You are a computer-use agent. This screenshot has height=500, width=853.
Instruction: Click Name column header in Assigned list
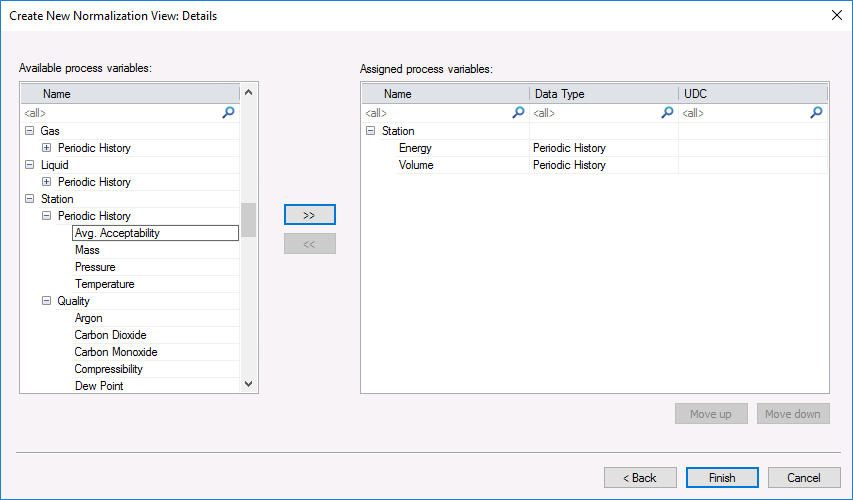click(x=446, y=94)
